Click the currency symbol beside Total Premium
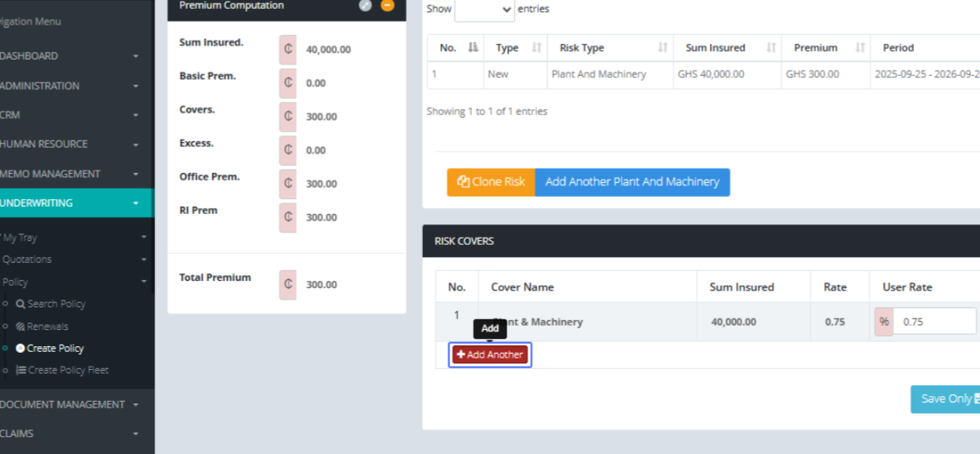The image size is (980, 454). point(287,285)
